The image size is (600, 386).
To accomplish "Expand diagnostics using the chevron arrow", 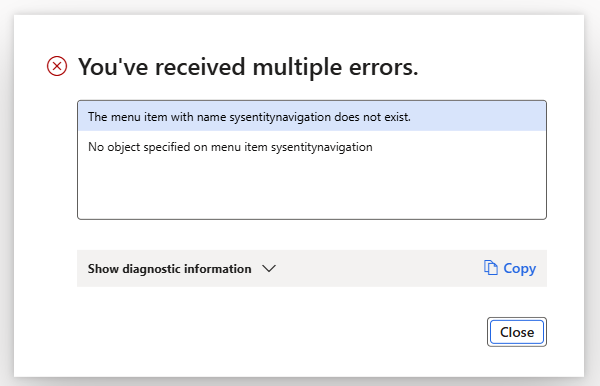I will [269, 269].
